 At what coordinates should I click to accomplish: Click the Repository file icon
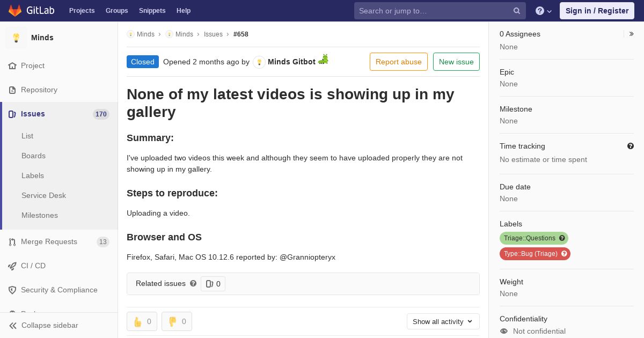point(12,90)
